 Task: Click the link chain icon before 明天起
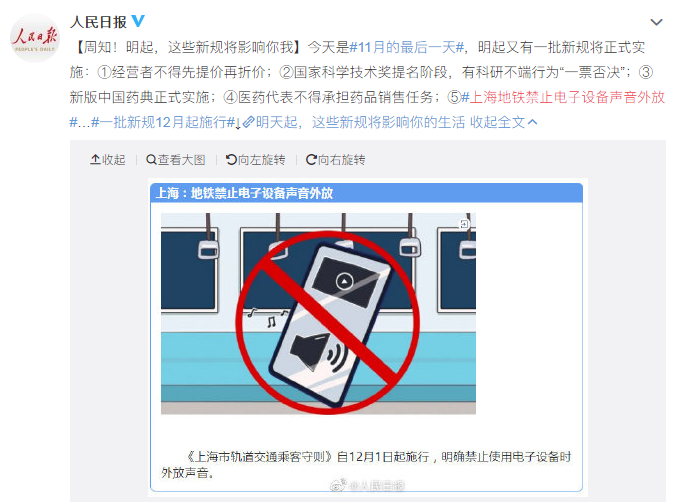click(x=248, y=122)
